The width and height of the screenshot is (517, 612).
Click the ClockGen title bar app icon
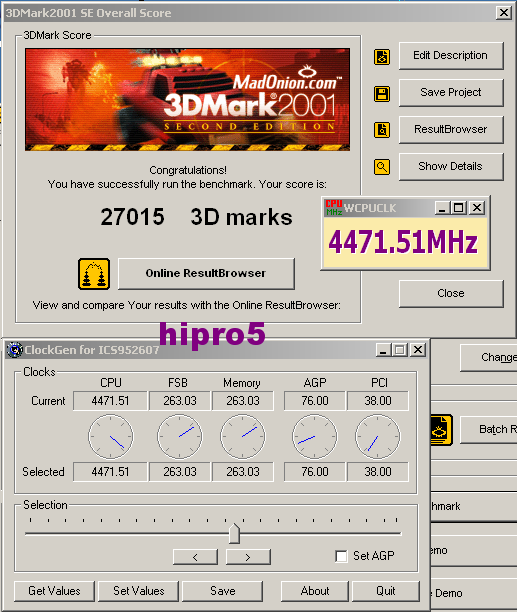[x=15, y=350]
